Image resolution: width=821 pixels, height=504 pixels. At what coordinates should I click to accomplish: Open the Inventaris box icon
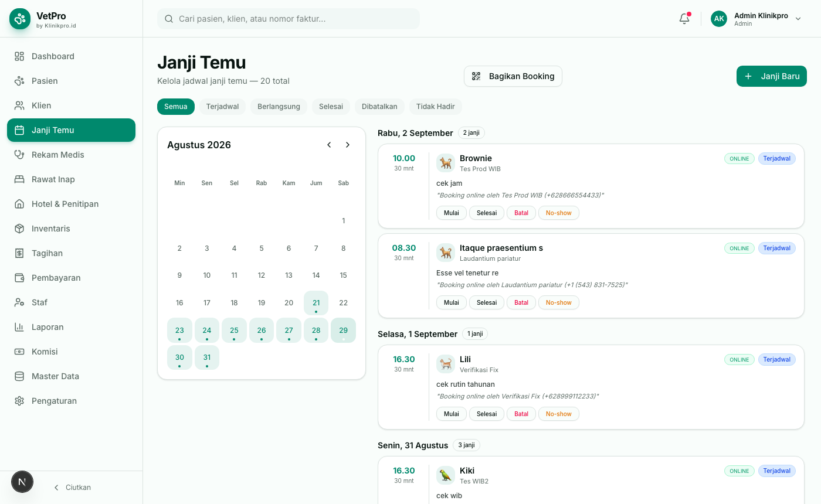tap(19, 229)
